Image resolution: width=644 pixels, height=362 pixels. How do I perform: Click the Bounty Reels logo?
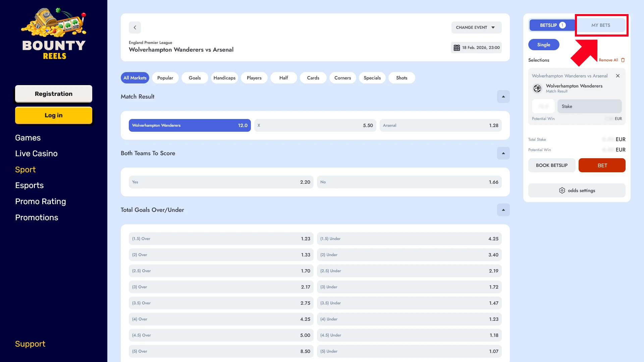(x=53, y=34)
